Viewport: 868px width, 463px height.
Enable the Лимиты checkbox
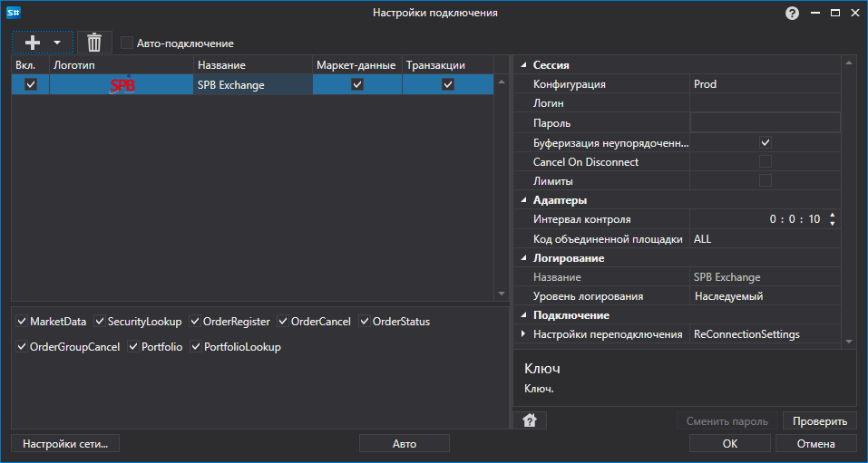[x=766, y=180]
